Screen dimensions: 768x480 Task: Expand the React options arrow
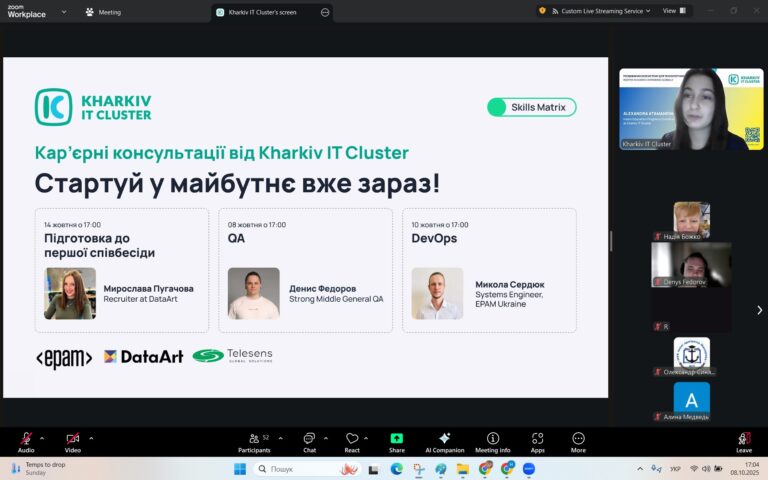click(366, 438)
